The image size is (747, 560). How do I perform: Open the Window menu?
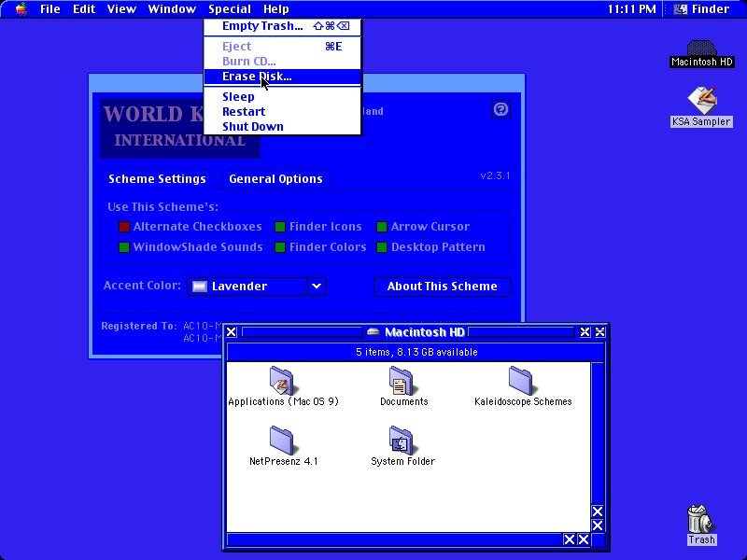[x=172, y=9]
